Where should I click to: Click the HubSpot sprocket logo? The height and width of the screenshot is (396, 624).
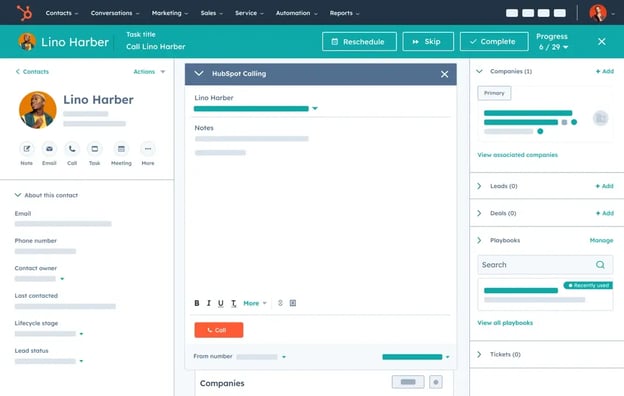[x=24, y=13]
